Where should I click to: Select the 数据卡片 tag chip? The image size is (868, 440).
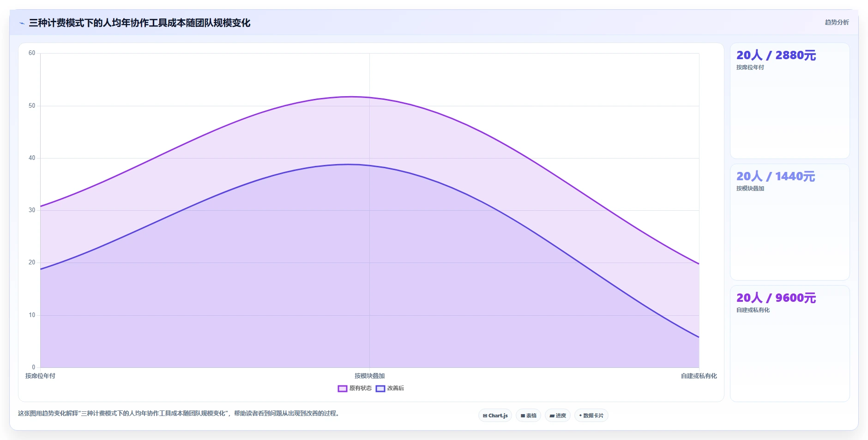click(x=591, y=416)
